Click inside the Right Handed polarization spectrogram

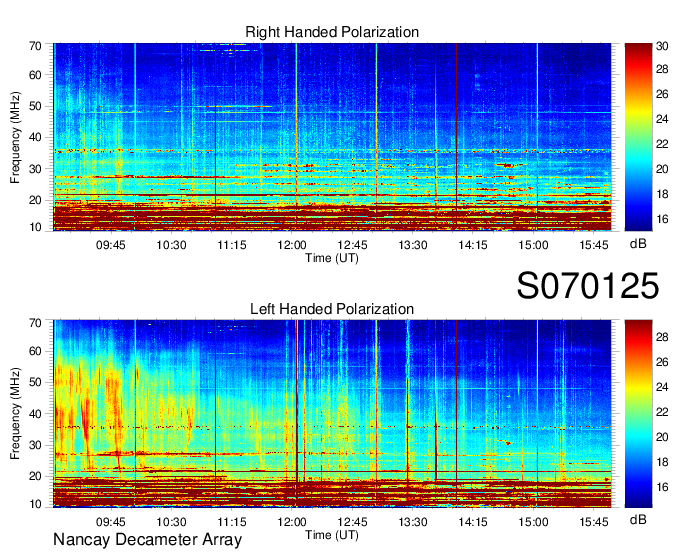point(332,137)
